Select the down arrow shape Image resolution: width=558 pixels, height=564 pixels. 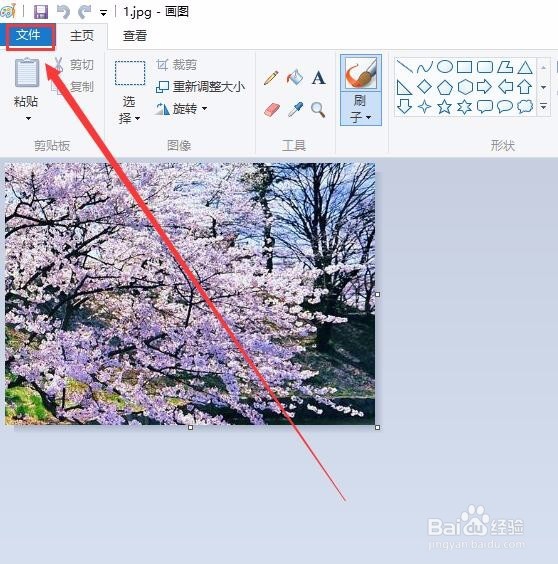(404, 107)
